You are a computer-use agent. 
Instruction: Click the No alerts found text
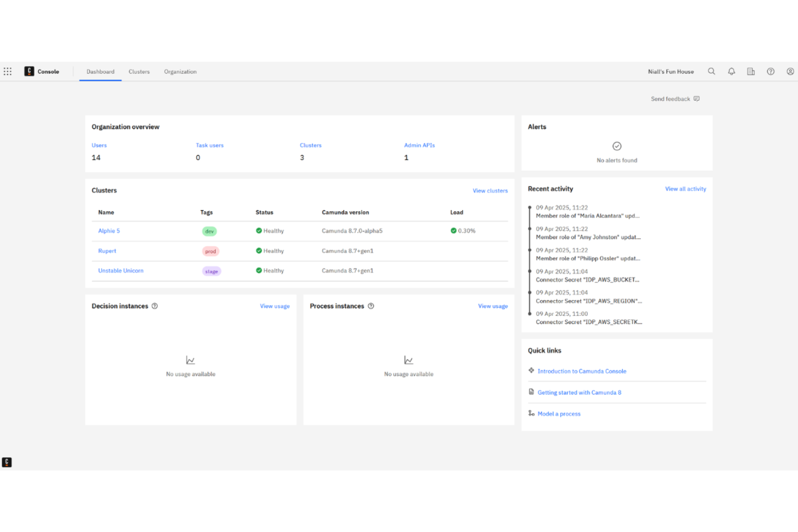tap(617, 161)
